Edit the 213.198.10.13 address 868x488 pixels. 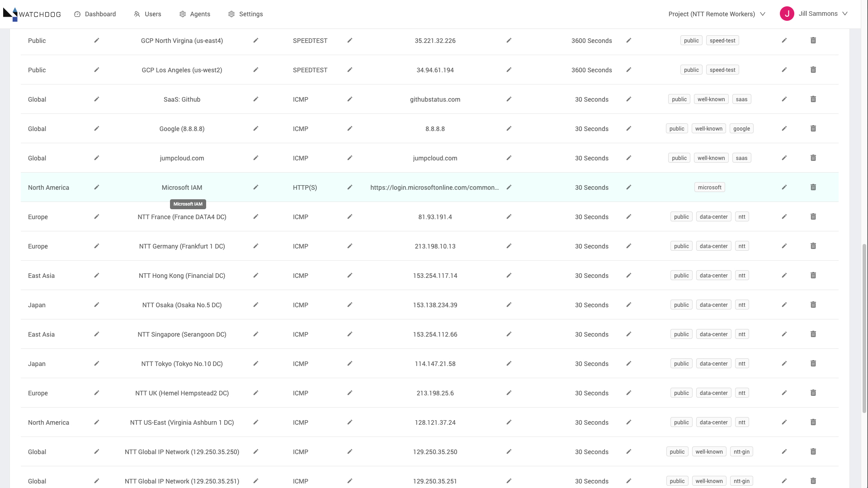tap(509, 246)
